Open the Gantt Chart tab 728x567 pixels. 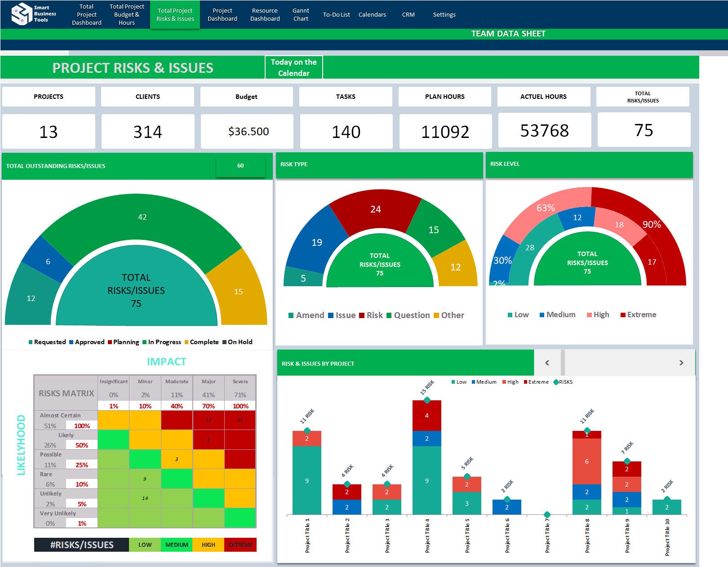(301, 14)
